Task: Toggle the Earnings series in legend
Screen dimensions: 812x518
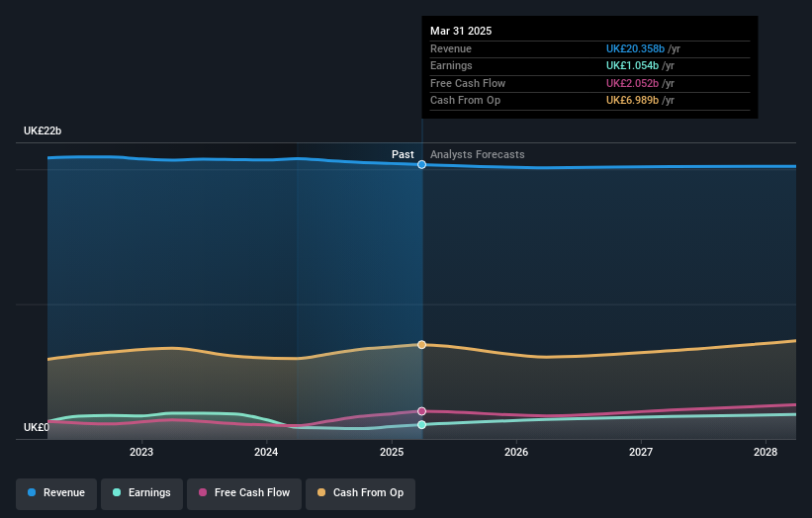Action: pyautogui.click(x=141, y=493)
